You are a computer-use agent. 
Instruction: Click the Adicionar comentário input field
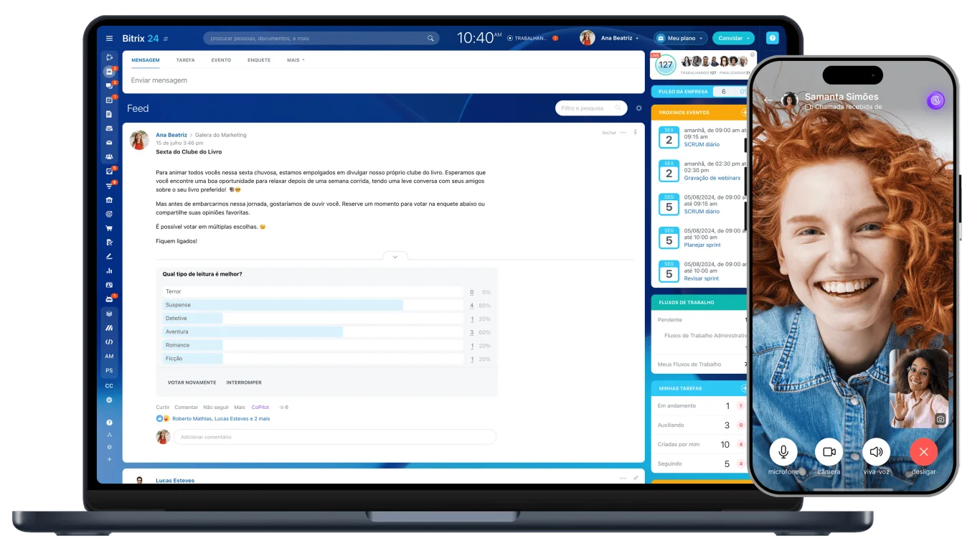tap(334, 437)
